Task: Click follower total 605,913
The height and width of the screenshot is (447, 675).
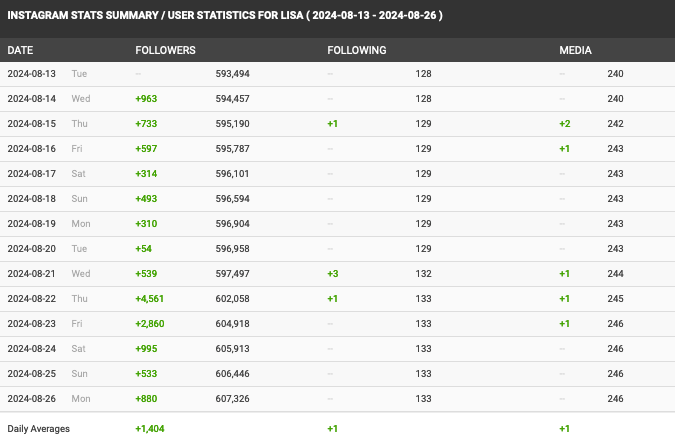Action: point(232,348)
